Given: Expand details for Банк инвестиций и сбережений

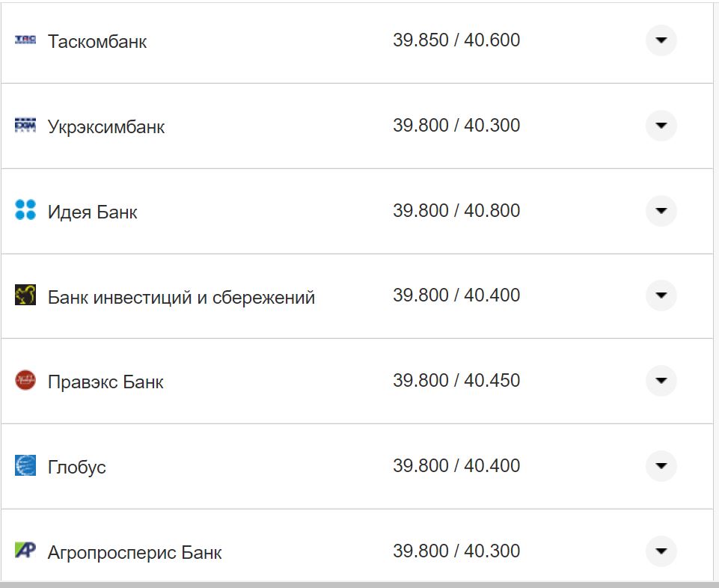Looking at the screenshot, I should tap(661, 295).
